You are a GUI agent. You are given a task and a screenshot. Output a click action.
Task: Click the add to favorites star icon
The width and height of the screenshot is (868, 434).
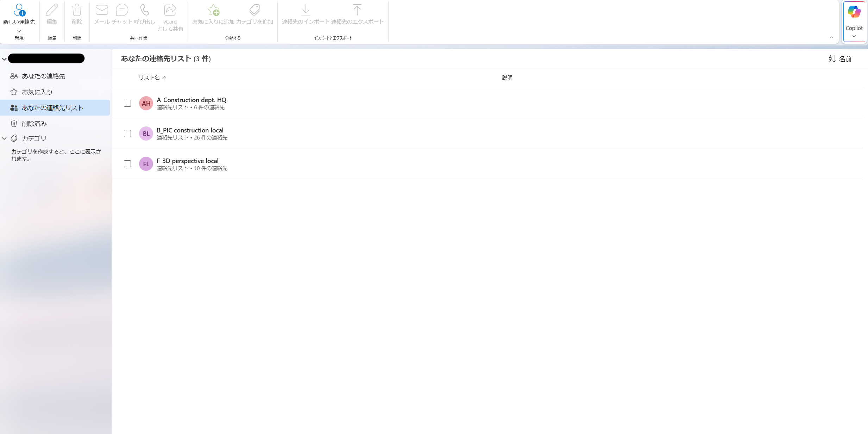tap(213, 10)
